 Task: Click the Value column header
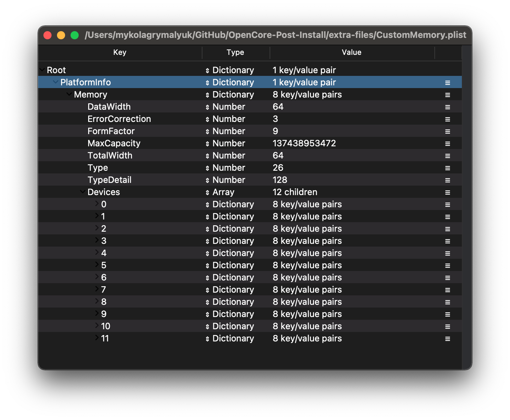(351, 52)
